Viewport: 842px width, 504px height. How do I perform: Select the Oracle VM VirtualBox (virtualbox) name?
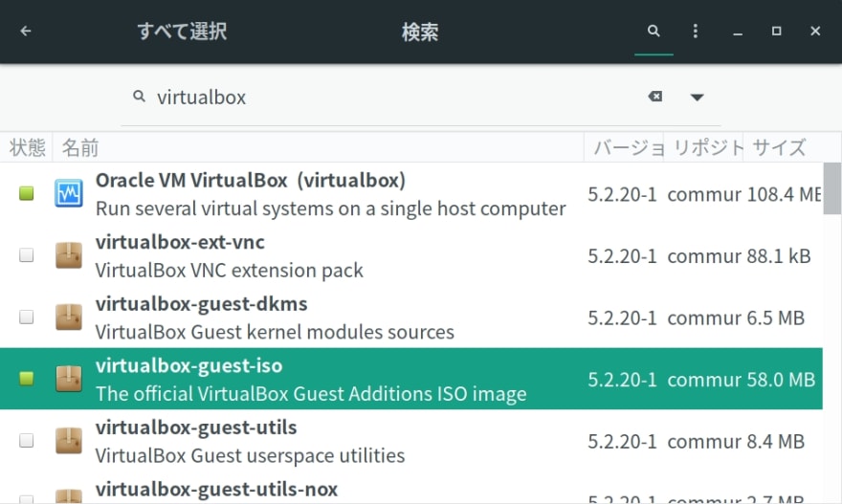[x=251, y=181]
